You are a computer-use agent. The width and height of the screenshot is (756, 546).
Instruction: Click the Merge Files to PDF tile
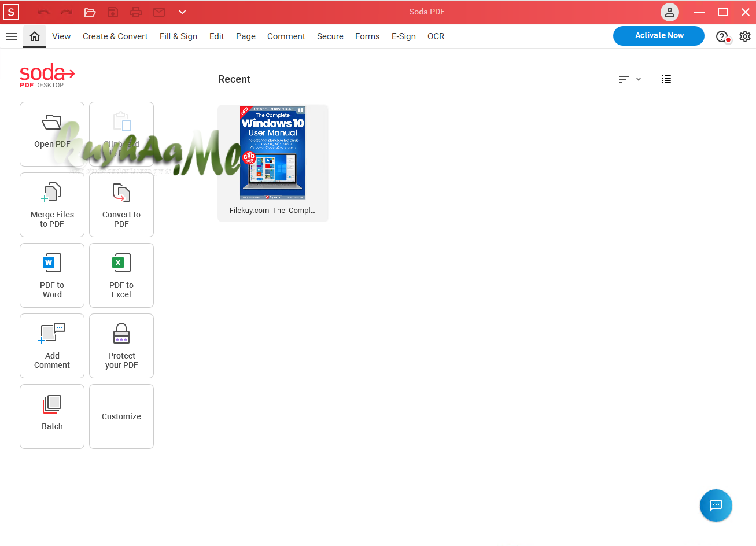(52, 205)
